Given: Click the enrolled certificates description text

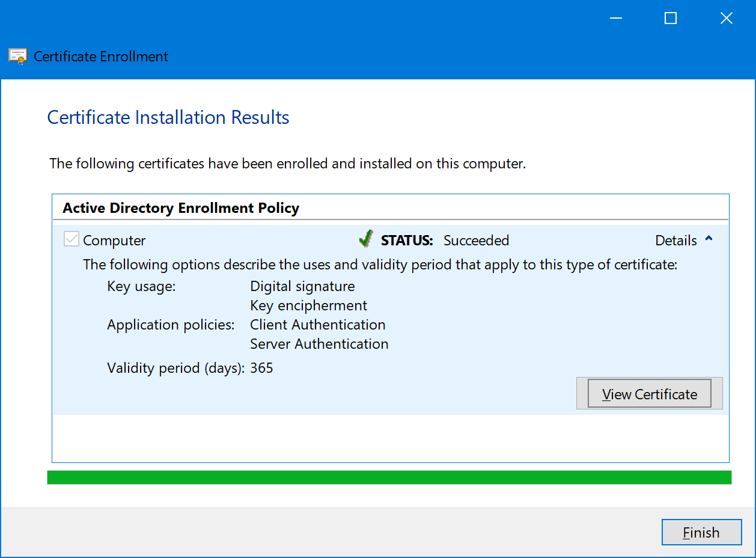Looking at the screenshot, I should pyautogui.click(x=287, y=164).
